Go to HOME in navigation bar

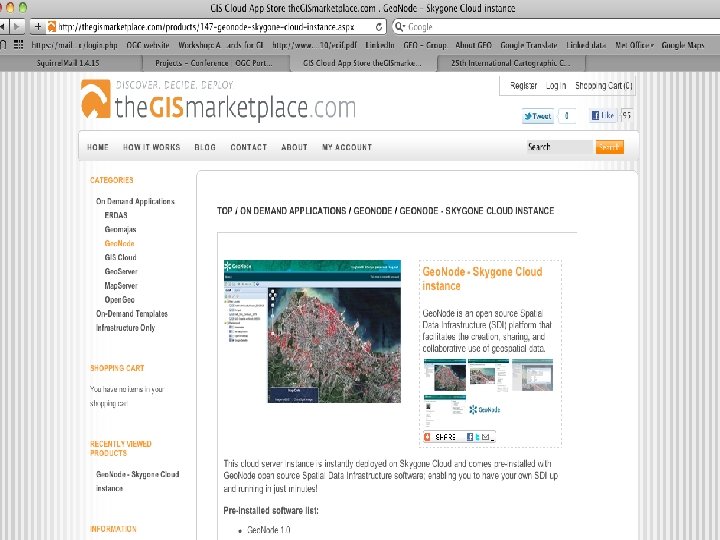point(98,147)
